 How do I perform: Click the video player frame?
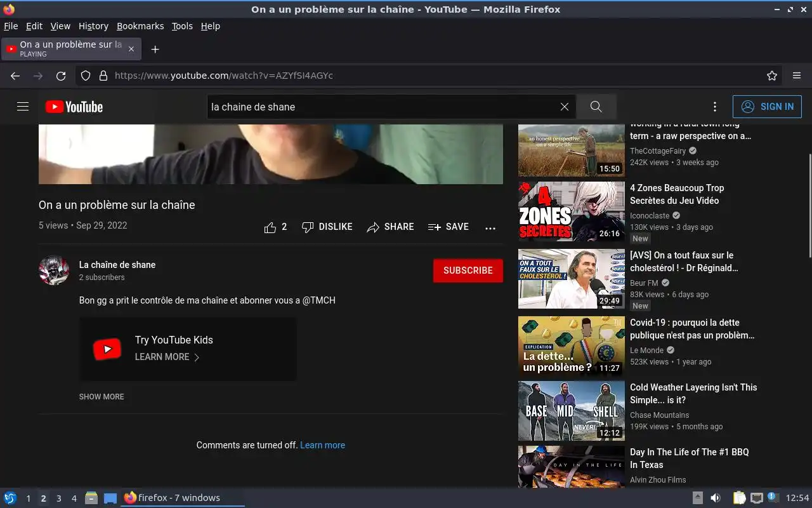(x=271, y=154)
